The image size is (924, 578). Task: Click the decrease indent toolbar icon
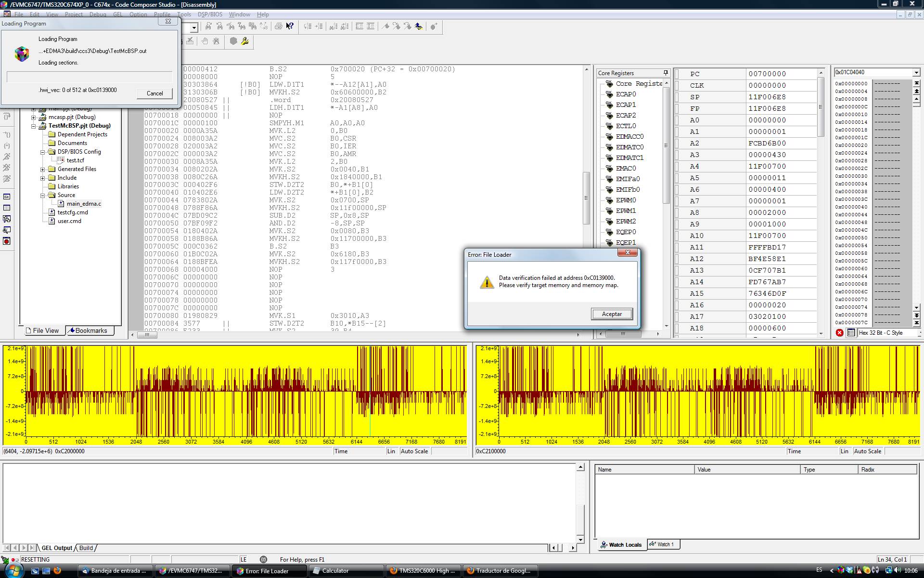[x=359, y=26]
